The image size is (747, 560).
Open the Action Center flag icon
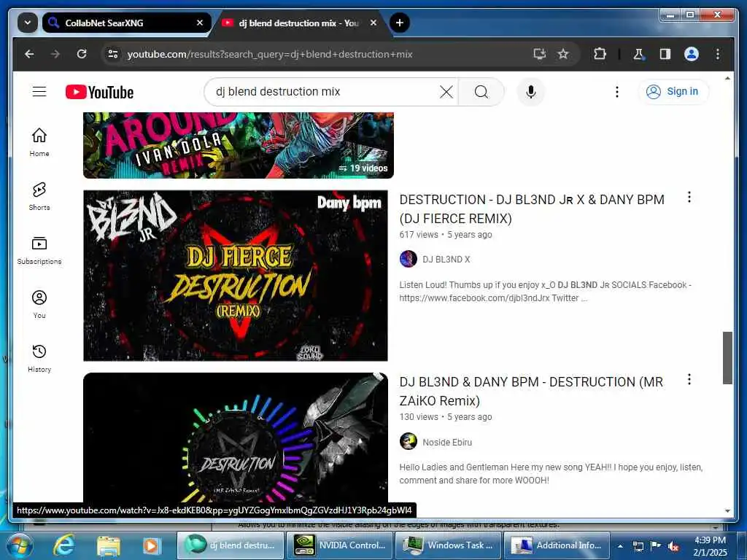(656, 546)
